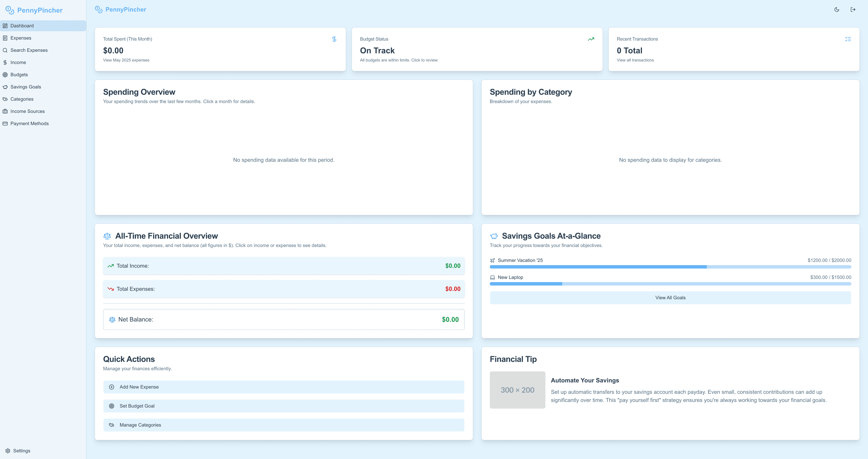
Task: Select Income Sources in sidebar
Action: click(27, 111)
